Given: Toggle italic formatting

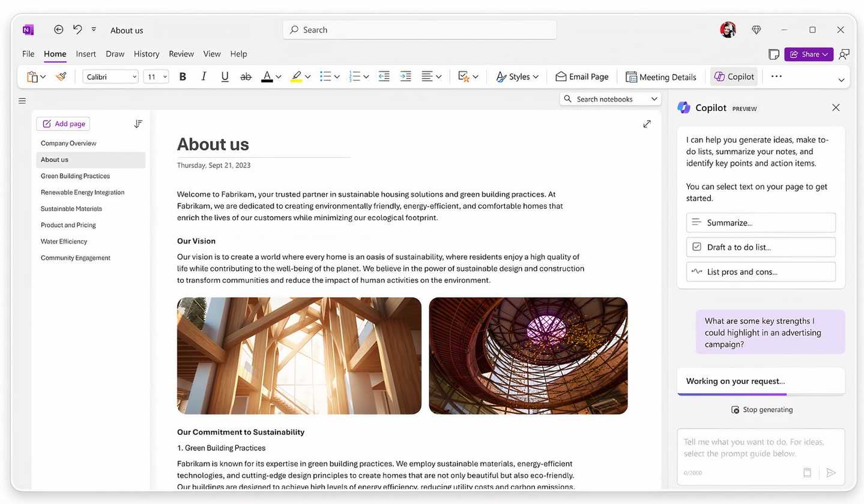Looking at the screenshot, I should tap(204, 76).
